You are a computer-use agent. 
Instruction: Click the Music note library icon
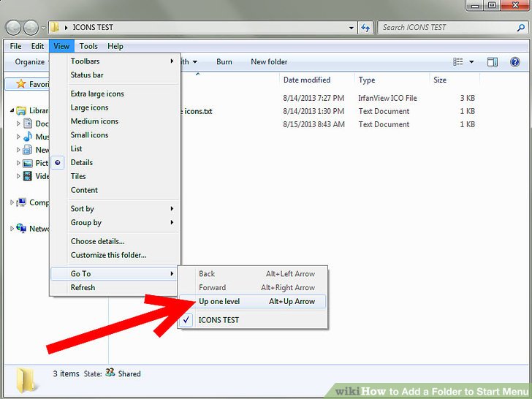[28, 137]
